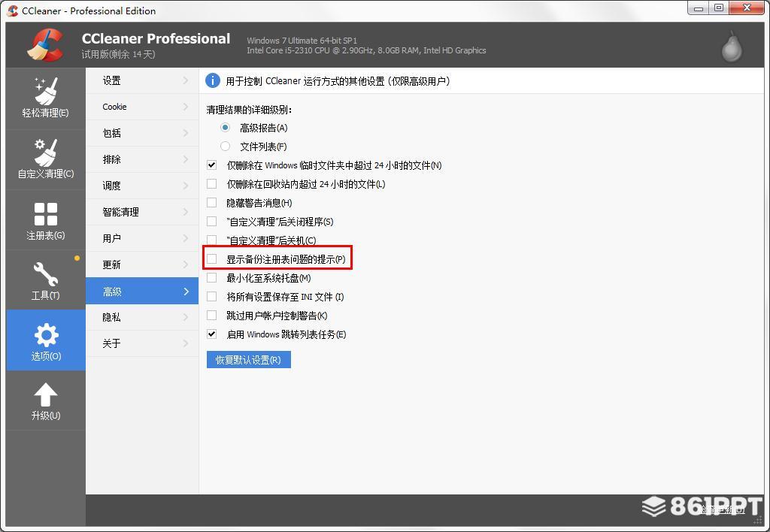The height and width of the screenshot is (532, 770).
Task: Click the chevron beside 高级
Action: pos(186,292)
